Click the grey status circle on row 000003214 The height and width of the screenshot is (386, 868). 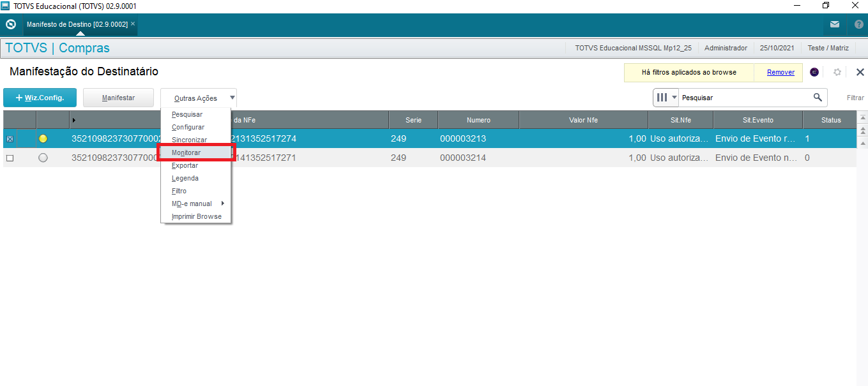tap(43, 158)
